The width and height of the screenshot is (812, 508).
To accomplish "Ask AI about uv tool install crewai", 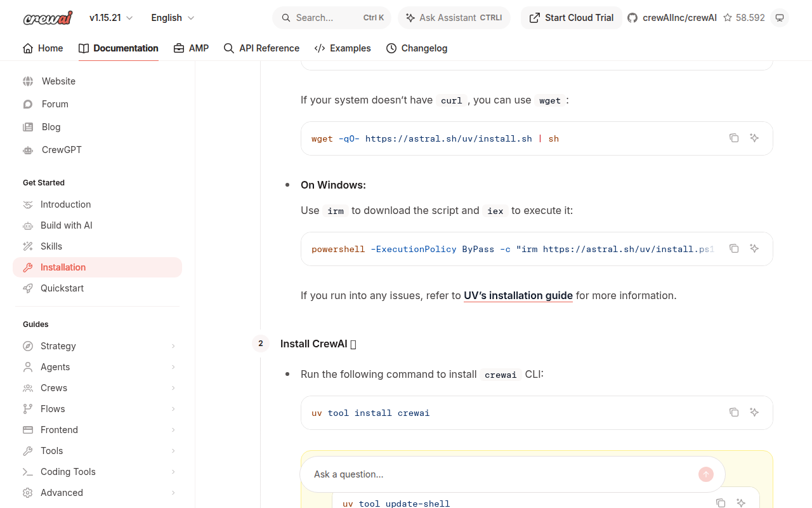I will coord(754,412).
